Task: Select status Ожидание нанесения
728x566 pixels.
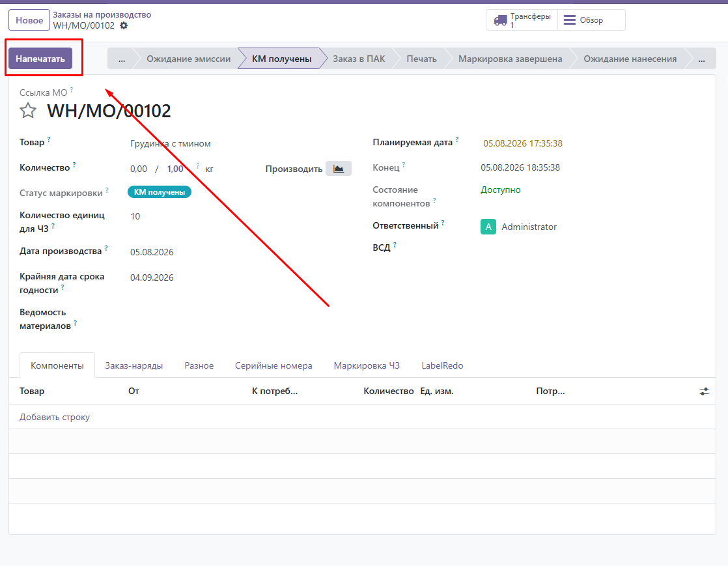Action: pyautogui.click(x=630, y=59)
